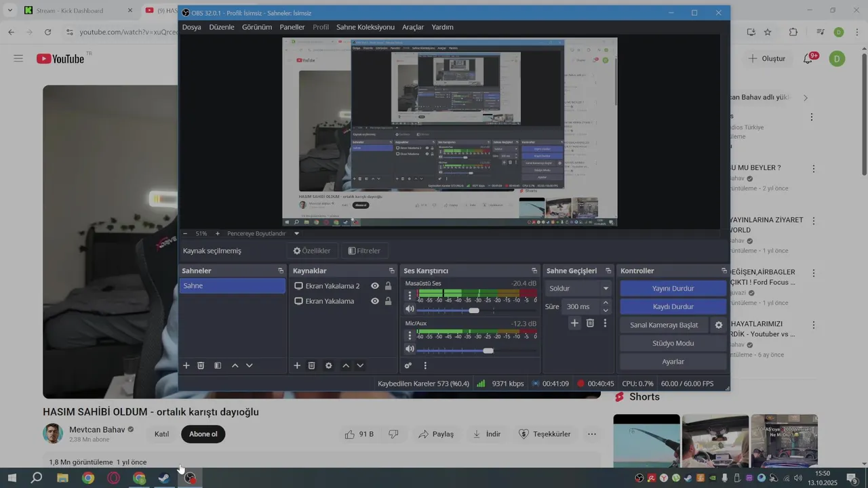This screenshot has width=868, height=488.
Task: Remove scene transition with trash icon
Action: (590, 323)
